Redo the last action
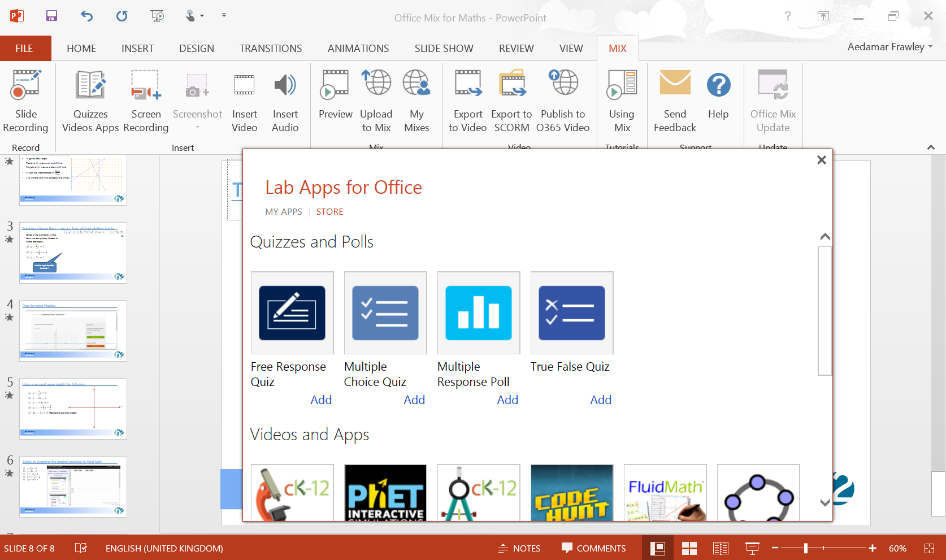 point(121,16)
